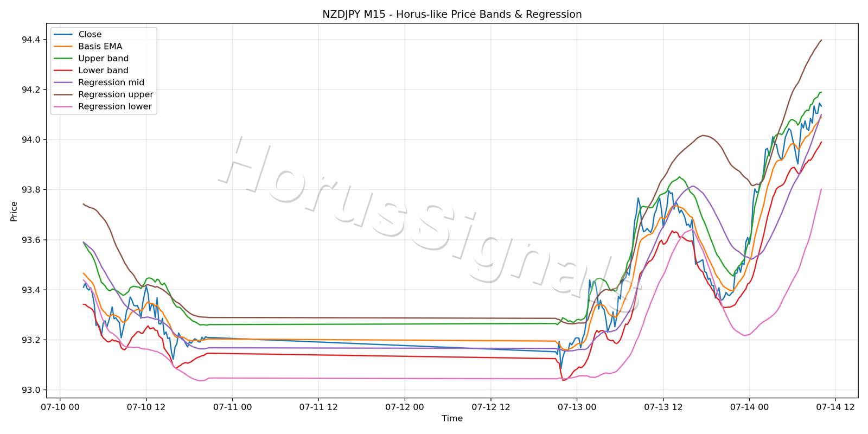Click the 93.4 y-axis tick label

pos(31,290)
